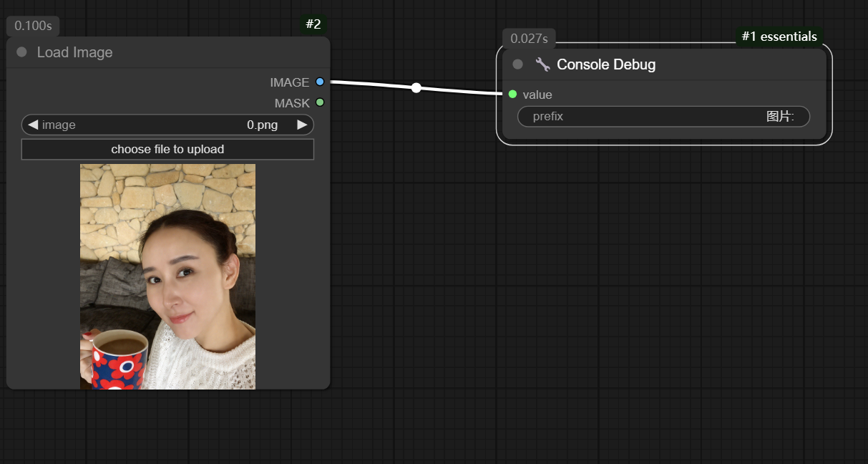The height and width of the screenshot is (464, 868).
Task: Click the midpoint dot on the connection wire
Action: point(416,88)
